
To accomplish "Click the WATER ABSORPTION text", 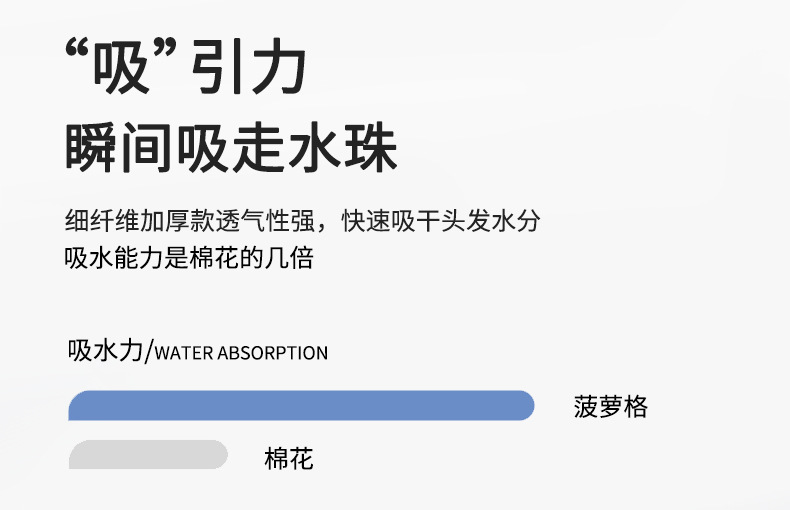I will pos(242,353).
